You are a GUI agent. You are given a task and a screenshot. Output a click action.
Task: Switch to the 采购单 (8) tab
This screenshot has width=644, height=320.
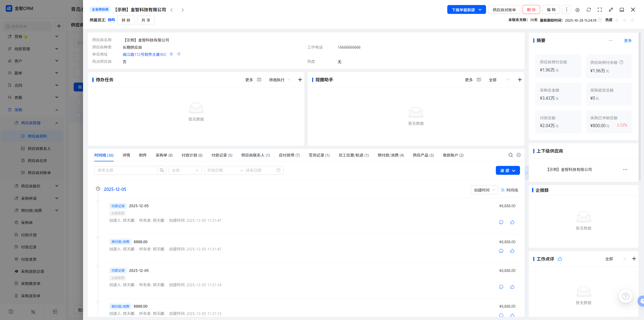coord(164,155)
